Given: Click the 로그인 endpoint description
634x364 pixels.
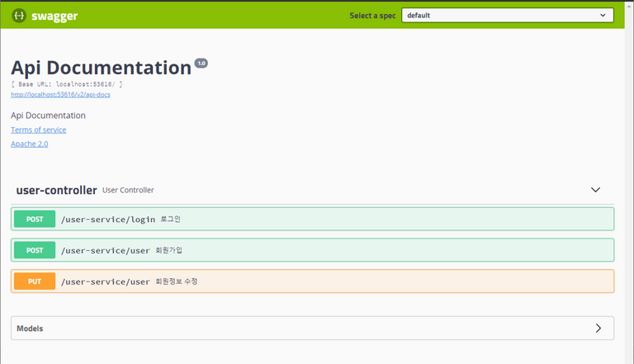Looking at the screenshot, I should click(171, 219).
